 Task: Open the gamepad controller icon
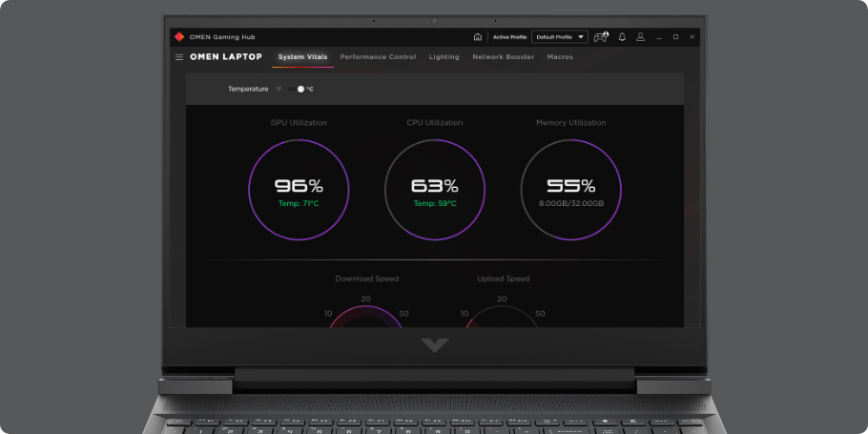[601, 37]
